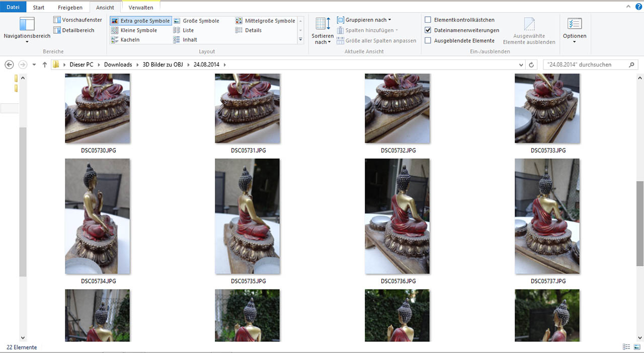Enable Ausgeblendete Elemente checkbox
This screenshot has width=644, height=353.
[428, 40]
